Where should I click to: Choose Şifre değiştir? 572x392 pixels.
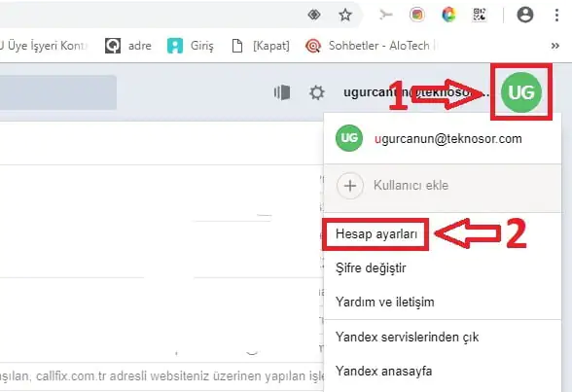coord(371,268)
